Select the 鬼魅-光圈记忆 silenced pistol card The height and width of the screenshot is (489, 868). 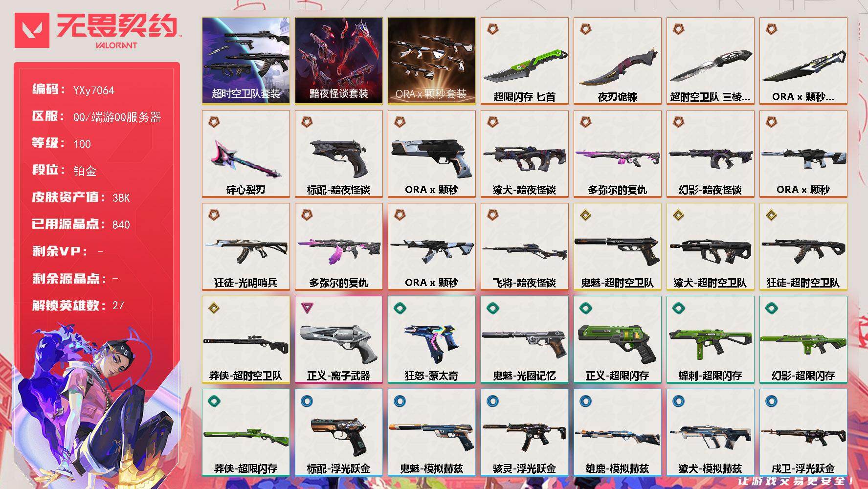(x=525, y=340)
